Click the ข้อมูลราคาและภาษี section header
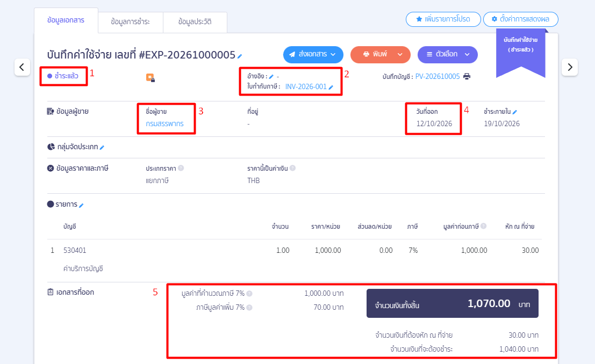The height and width of the screenshot is (364, 595). (78, 169)
